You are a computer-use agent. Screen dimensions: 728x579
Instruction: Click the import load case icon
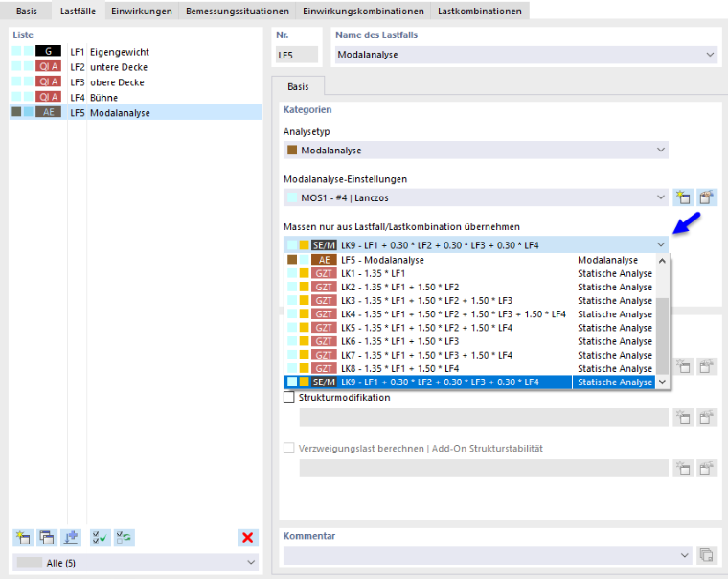tap(71, 538)
